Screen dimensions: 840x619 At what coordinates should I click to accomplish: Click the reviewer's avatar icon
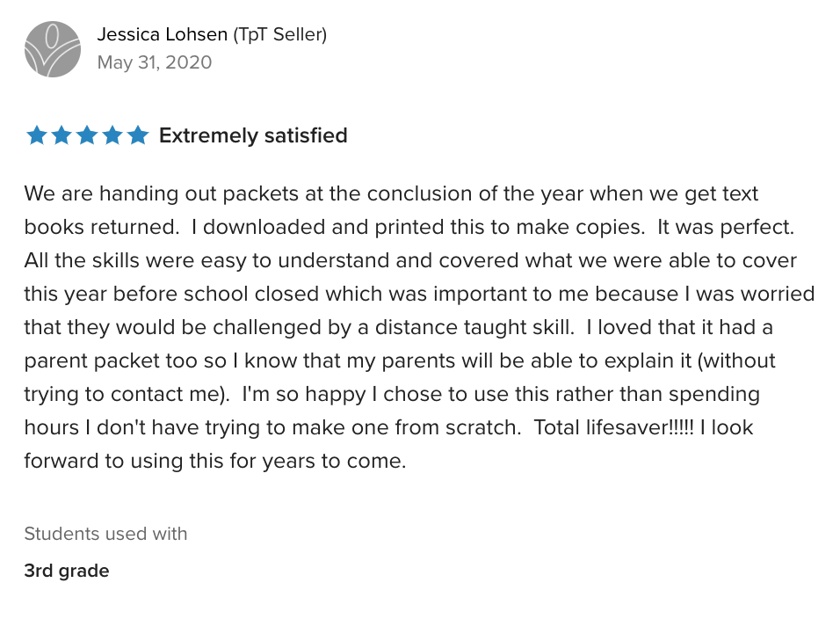pyautogui.click(x=53, y=49)
